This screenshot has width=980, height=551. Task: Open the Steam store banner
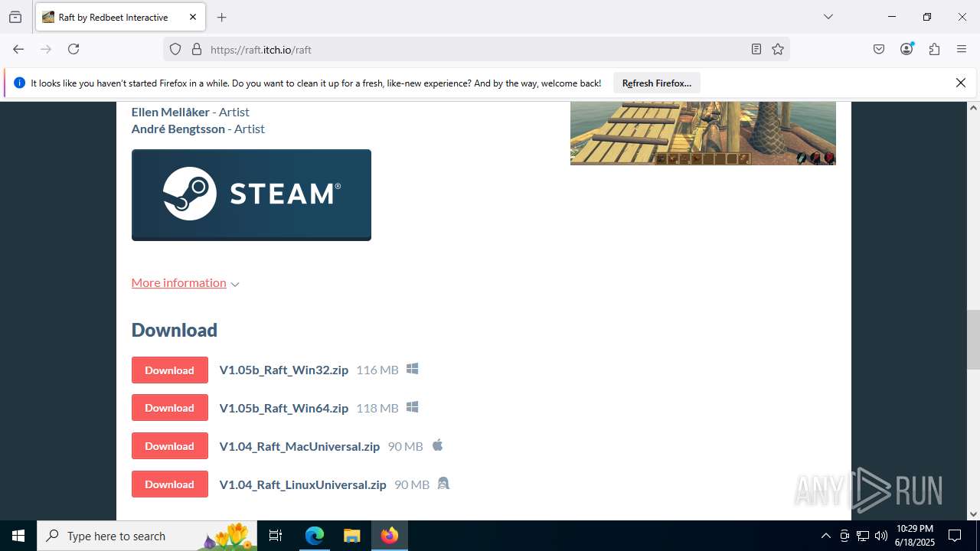click(251, 195)
